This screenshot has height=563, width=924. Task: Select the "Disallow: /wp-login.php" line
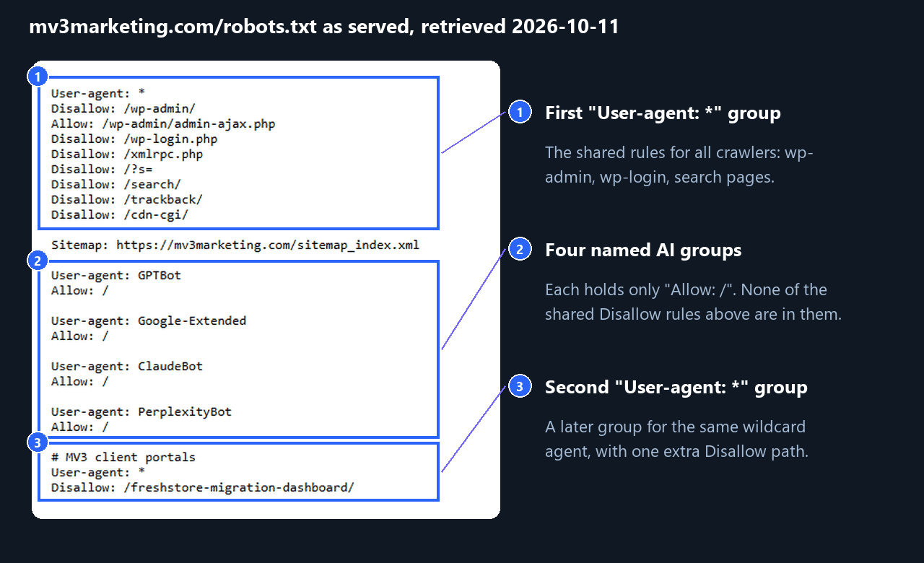click(134, 139)
